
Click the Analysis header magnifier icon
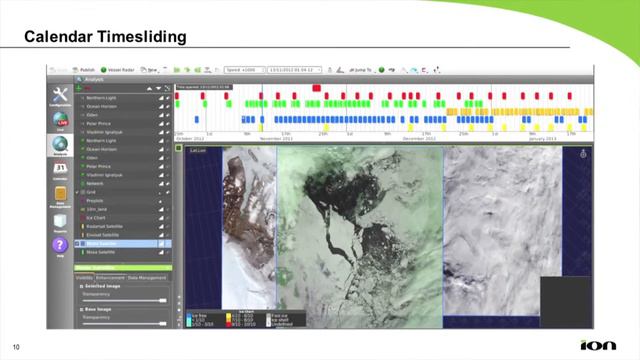pyautogui.click(x=79, y=79)
